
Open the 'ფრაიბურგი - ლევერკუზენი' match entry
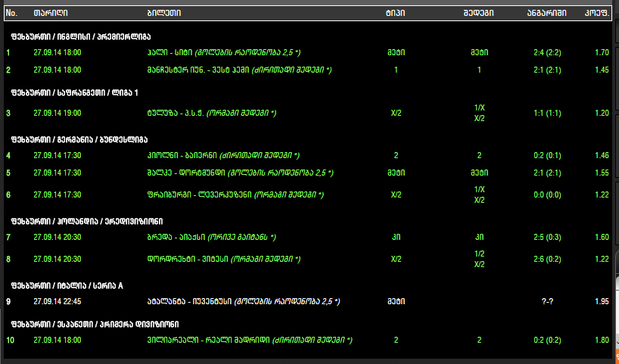[x=235, y=195]
